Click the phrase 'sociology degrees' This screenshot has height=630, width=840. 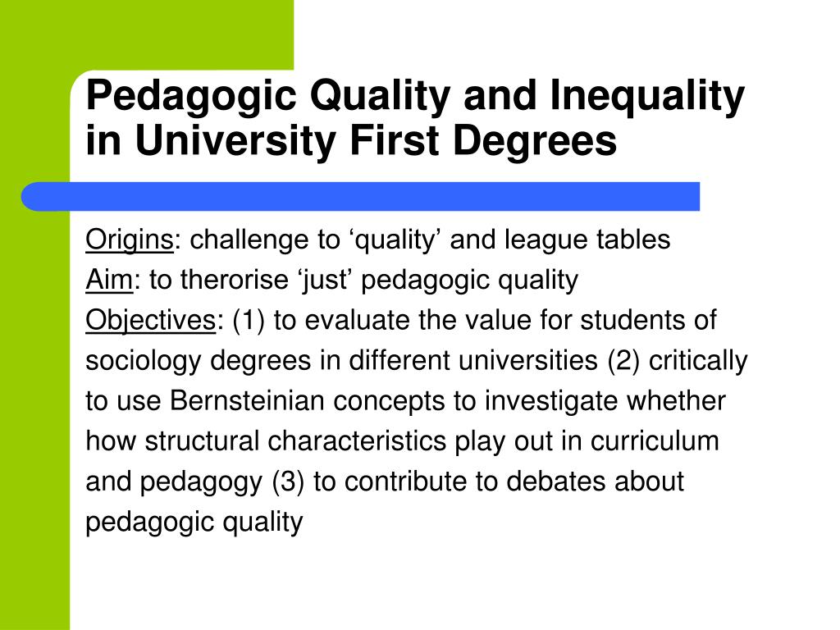click(x=199, y=361)
